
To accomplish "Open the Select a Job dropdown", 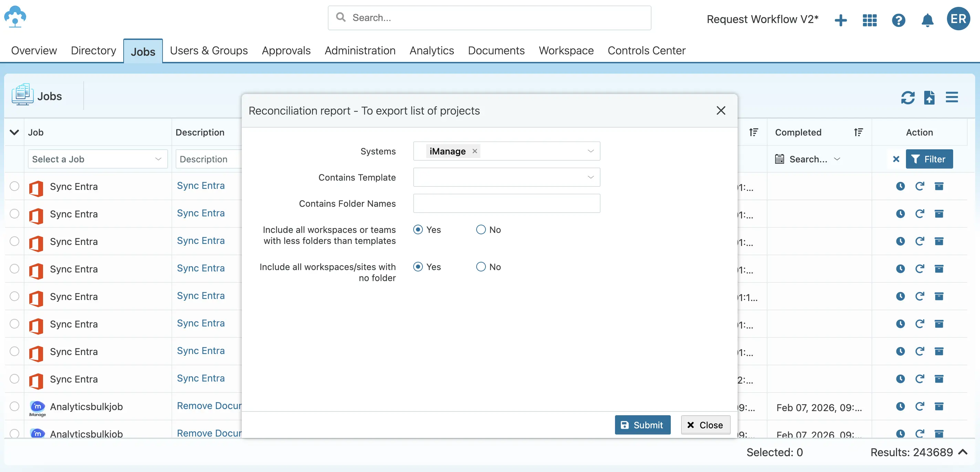I will tap(97, 159).
